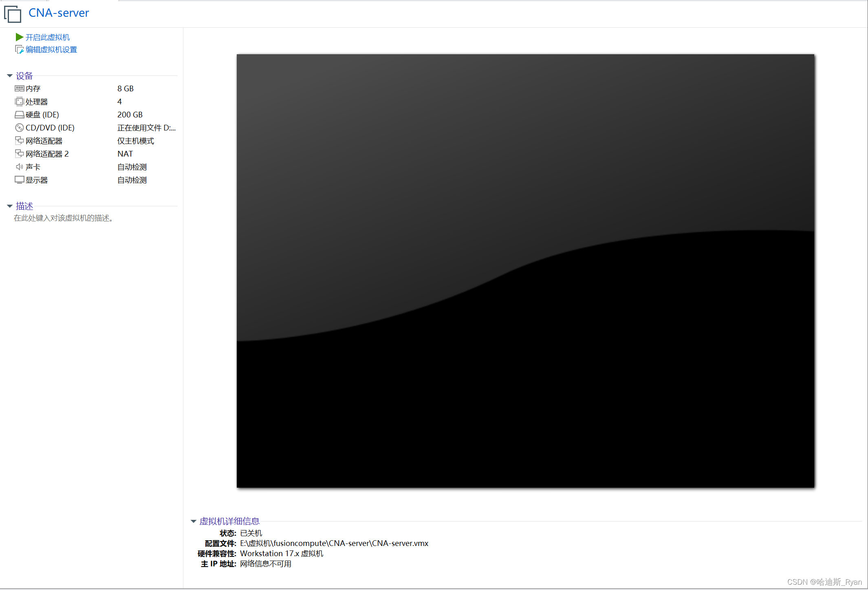
Task: Click the display (显示器) monitor icon
Action: pyautogui.click(x=19, y=180)
